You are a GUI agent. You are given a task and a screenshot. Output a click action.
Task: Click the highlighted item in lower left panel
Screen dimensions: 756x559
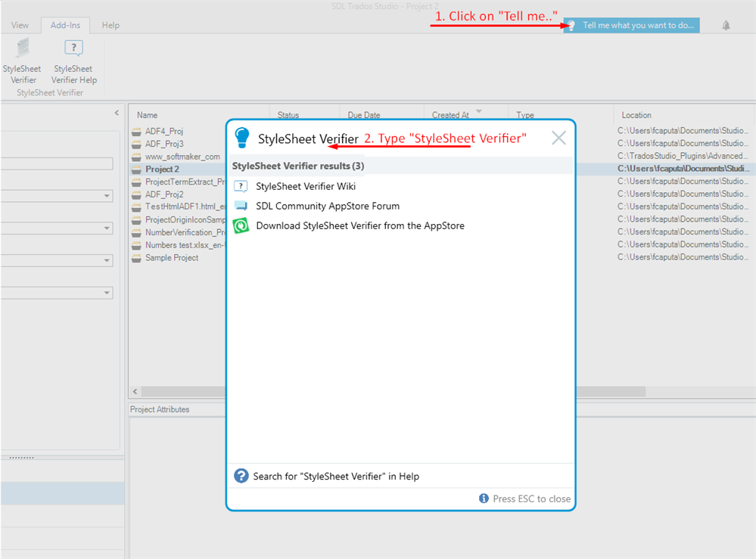62,493
